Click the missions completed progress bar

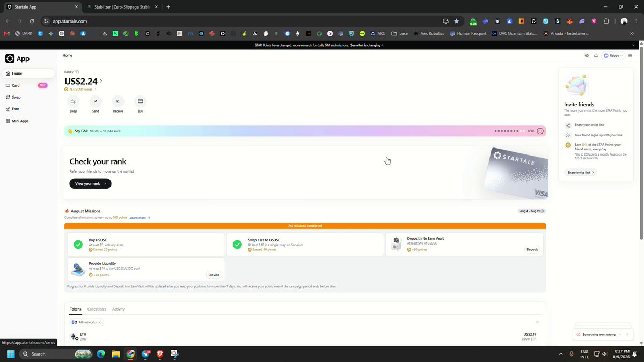coord(305,226)
